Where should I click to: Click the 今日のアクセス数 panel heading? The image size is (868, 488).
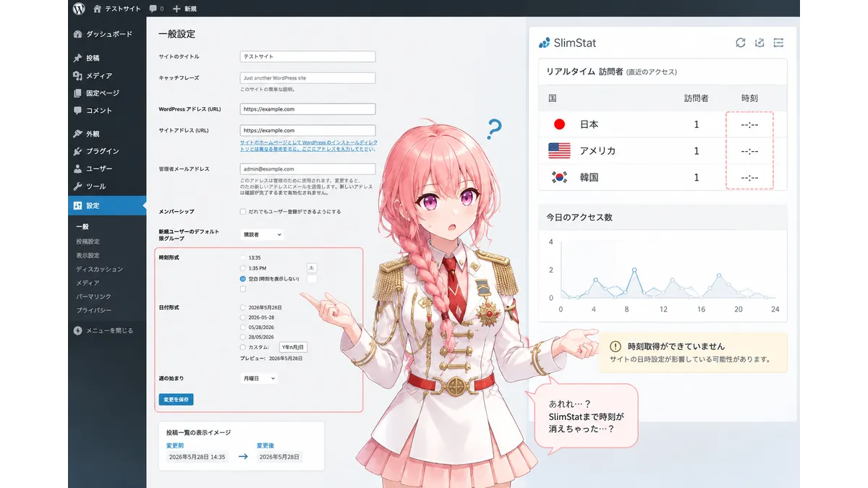[x=580, y=217]
